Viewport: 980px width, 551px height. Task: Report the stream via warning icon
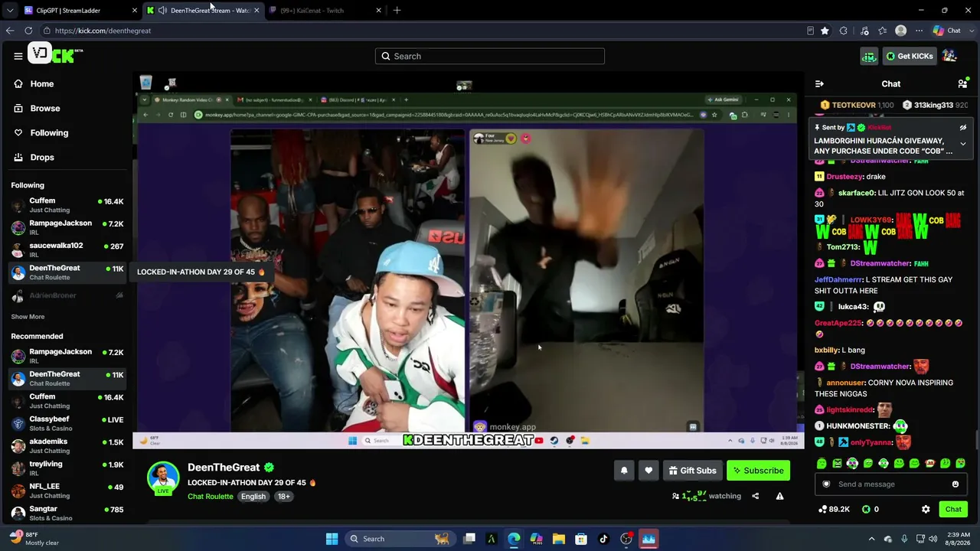tap(779, 496)
